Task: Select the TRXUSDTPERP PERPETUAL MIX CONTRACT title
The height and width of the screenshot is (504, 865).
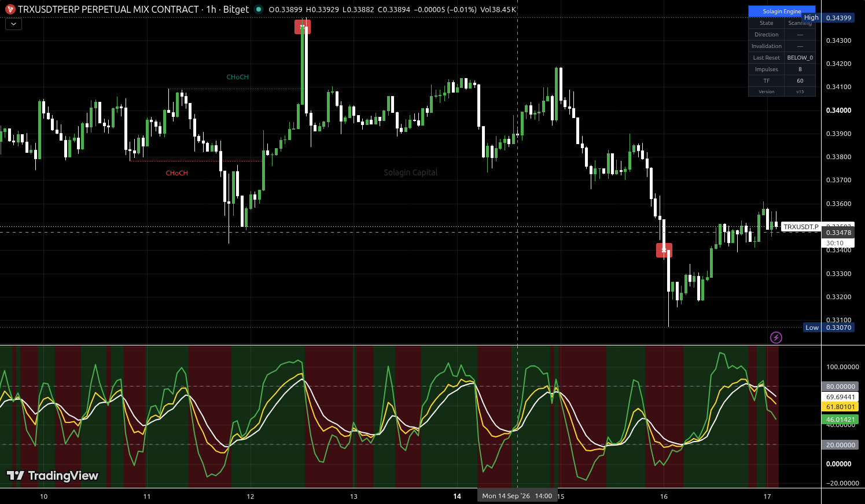Action: click(108, 9)
